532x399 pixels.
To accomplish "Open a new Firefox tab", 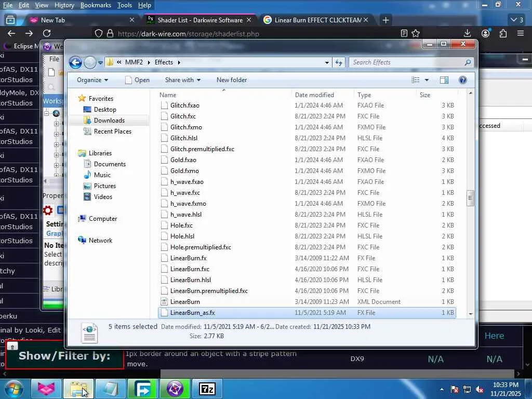I will click(x=385, y=20).
